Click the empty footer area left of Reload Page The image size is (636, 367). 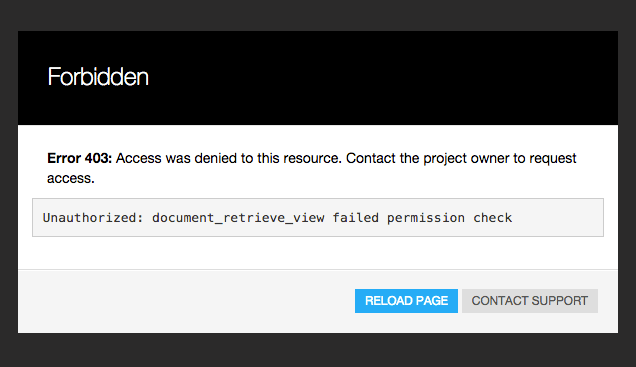click(x=185, y=301)
